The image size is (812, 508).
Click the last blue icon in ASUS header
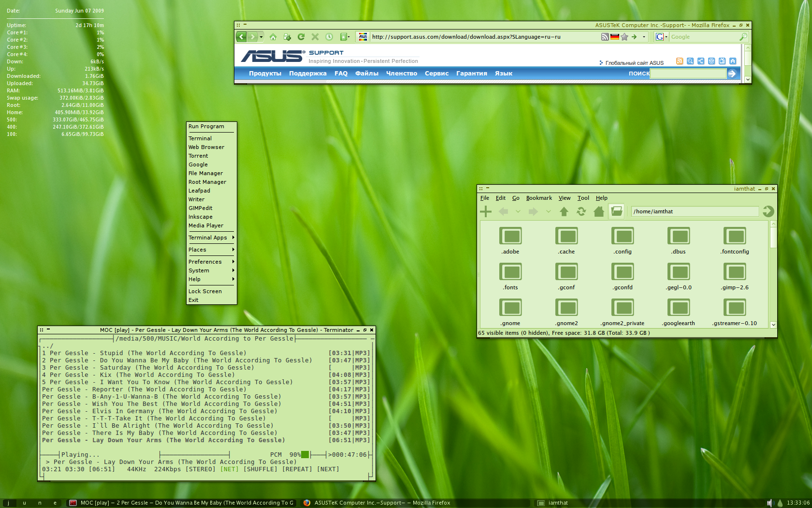pyautogui.click(x=733, y=61)
